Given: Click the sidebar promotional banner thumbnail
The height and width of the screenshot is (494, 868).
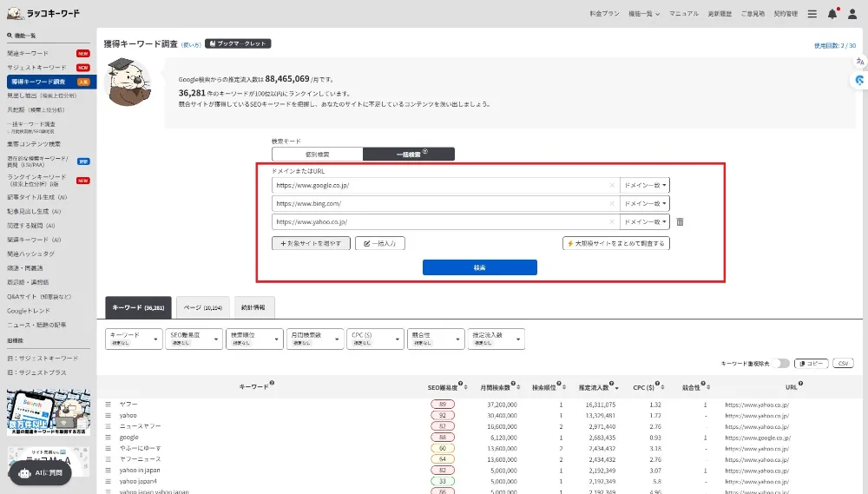Looking at the screenshot, I should click(x=48, y=412).
